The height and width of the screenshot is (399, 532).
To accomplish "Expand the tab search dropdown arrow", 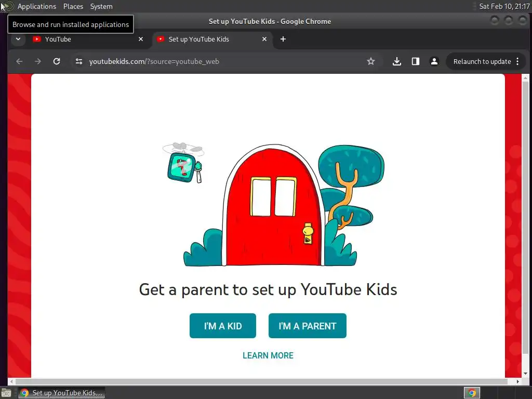I will [x=18, y=39].
